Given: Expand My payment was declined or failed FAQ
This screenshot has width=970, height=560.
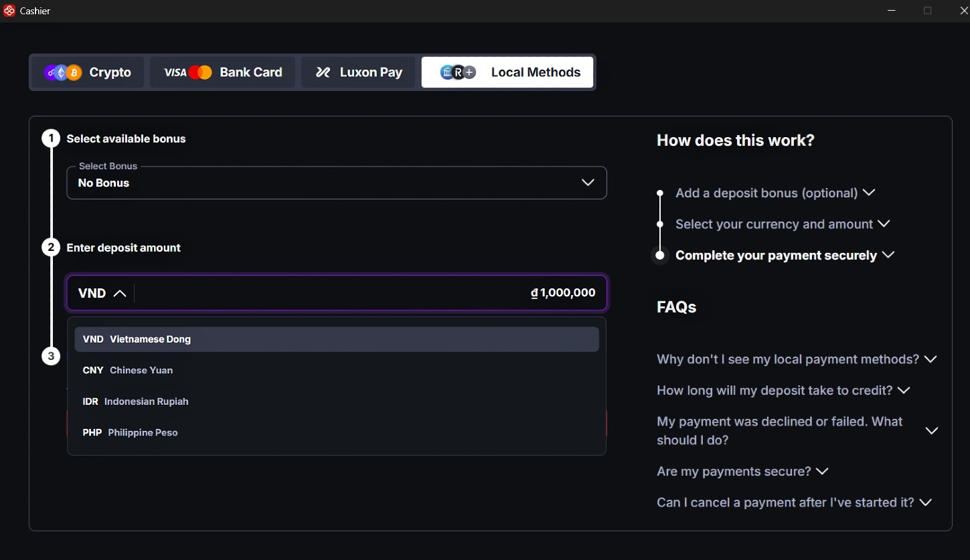Looking at the screenshot, I should [x=797, y=431].
